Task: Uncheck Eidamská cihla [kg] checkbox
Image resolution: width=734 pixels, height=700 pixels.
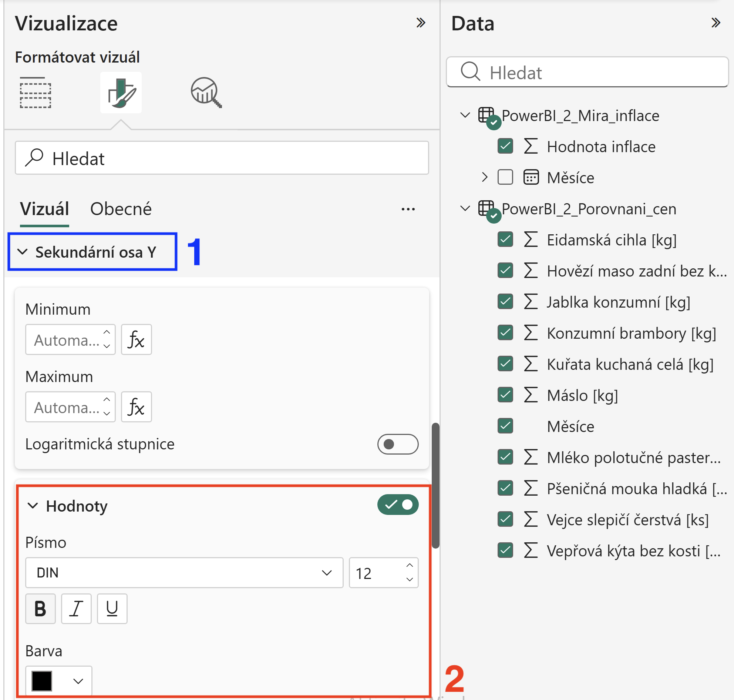Action: (x=505, y=240)
